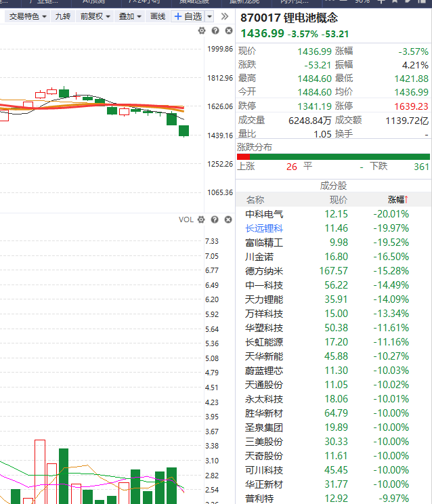Open 叠加 overlay dropdown

click(x=130, y=16)
